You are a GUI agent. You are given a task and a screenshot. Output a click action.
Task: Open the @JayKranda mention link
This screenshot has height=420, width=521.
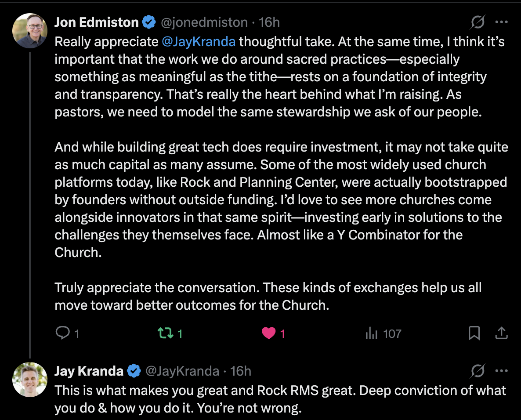click(199, 42)
